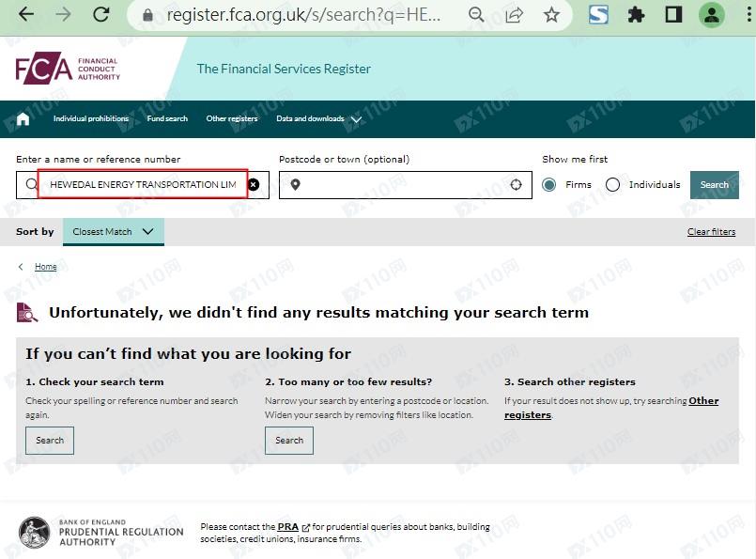The width and height of the screenshot is (756, 559).
Task: Open Other registers in the nav bar
Action: pos(232,118)
